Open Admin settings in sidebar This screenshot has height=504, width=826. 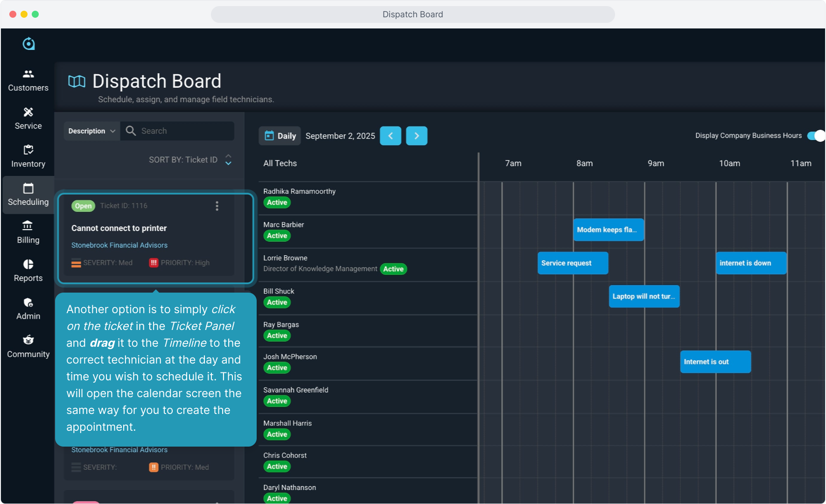(x=28, y=308)
